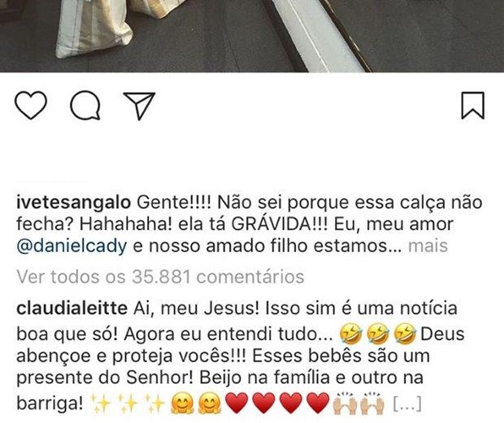Image resolution: width=504 pixels, height=423 pixels.
Task: Click the caption text "Gente!!!!"
Action: (x=174, y=203)
